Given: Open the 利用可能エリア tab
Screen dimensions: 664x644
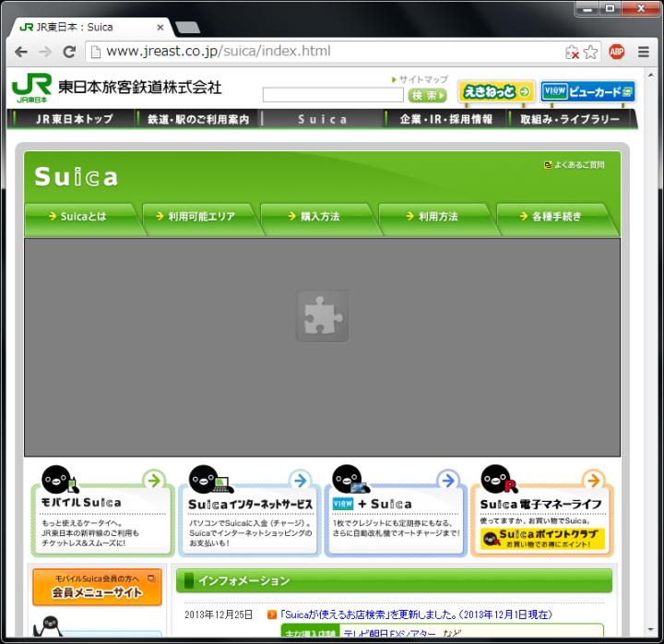Looking at the screenshot, I should [x=200, y=217].
